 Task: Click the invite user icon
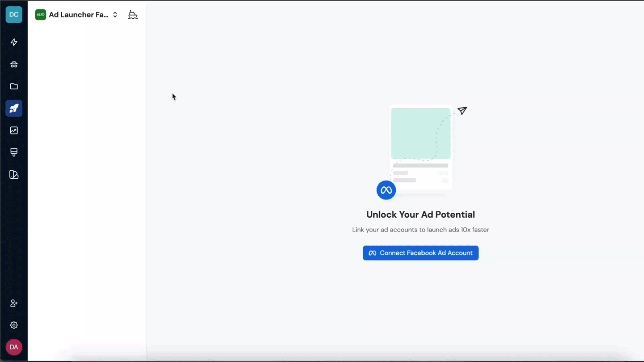click(14, 303)
